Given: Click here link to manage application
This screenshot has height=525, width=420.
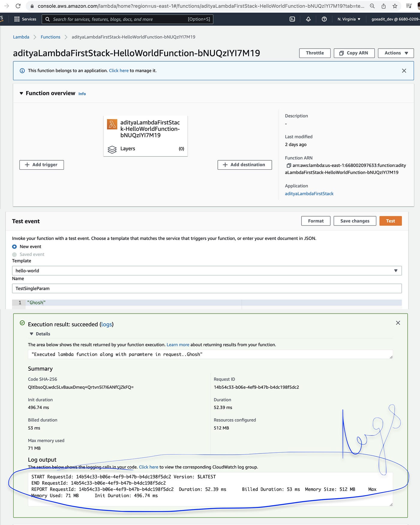Looking at the screenshot, I should 118,71.
